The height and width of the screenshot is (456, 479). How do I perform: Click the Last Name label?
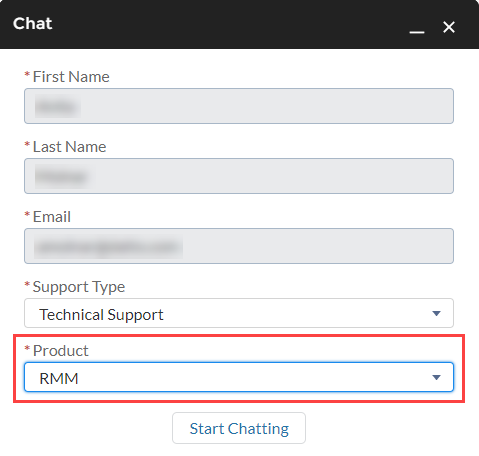(69, 147)
